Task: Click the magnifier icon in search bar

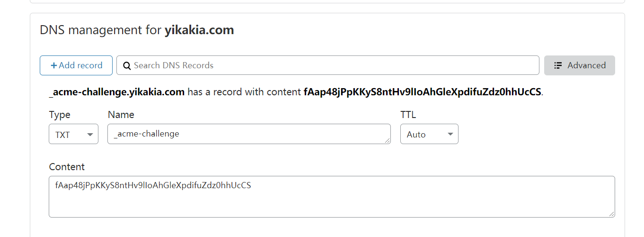Action: 127,66
